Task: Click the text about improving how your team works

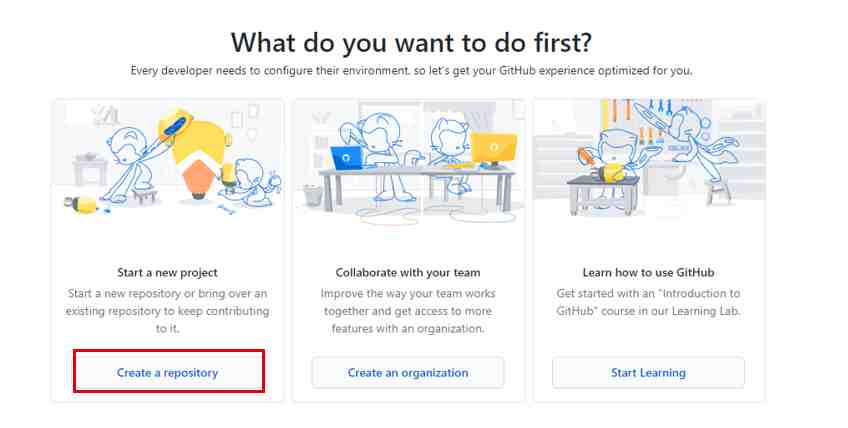Action: point(408,311)
